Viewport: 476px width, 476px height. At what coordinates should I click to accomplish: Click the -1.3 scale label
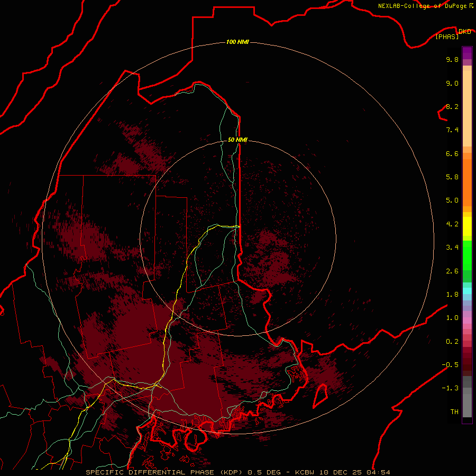(450, 388)
